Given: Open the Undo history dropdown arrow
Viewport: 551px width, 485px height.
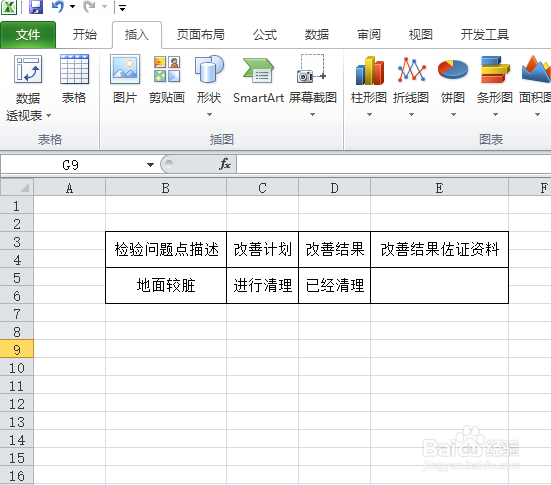Looking at the screenshot, I should click(x=73, y=6).
